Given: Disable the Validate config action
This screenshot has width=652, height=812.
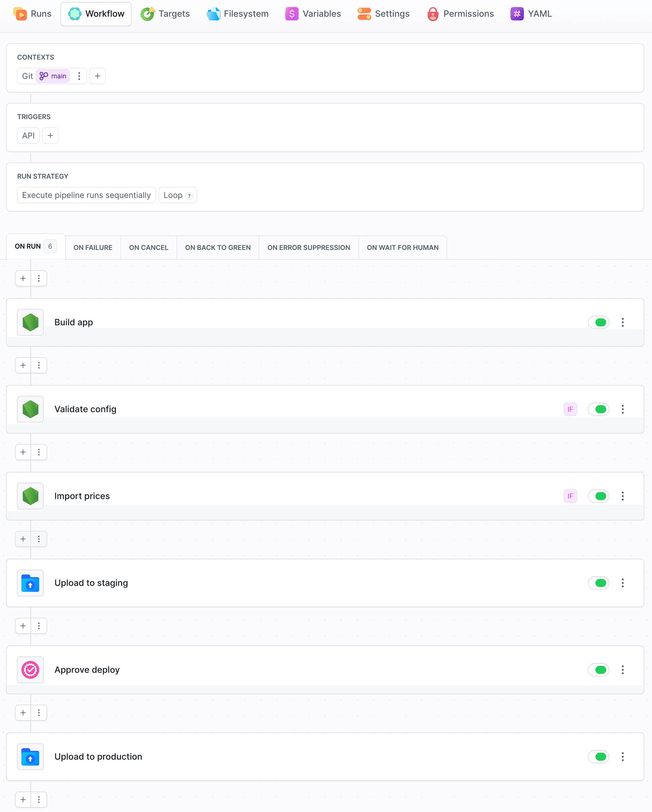Looking at the screenshot, I should tap(599, 409).
